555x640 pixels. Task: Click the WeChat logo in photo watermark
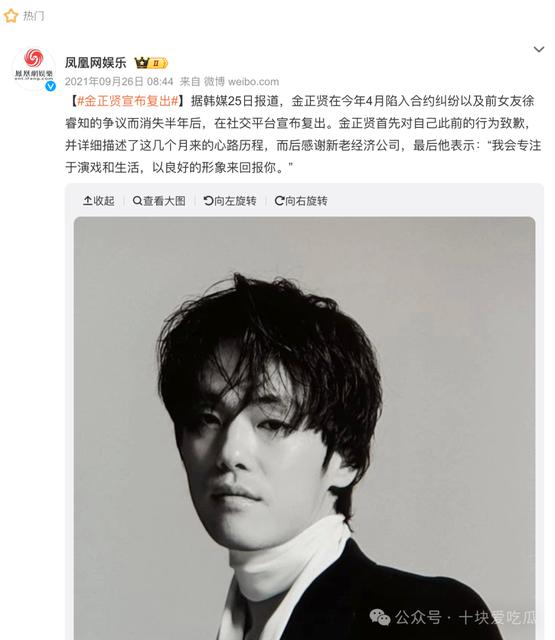(x=380, y=617)
